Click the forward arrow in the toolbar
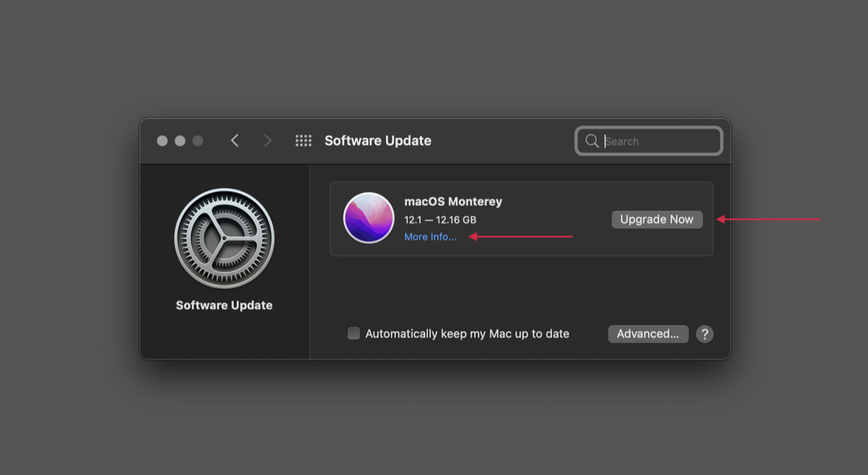 (267, 140)
